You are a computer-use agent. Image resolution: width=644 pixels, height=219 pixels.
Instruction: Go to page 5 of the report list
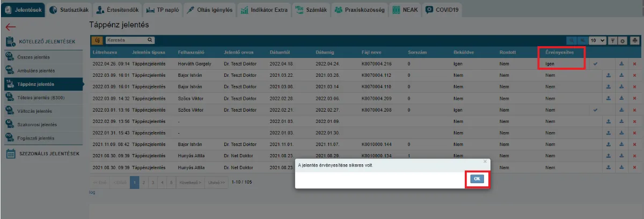172,182
